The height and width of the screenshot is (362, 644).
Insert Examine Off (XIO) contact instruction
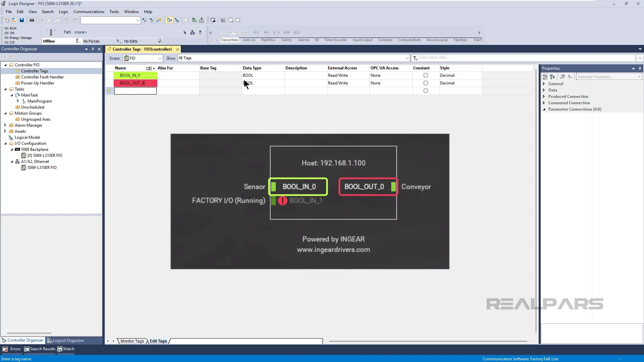(x=266, y=33)
